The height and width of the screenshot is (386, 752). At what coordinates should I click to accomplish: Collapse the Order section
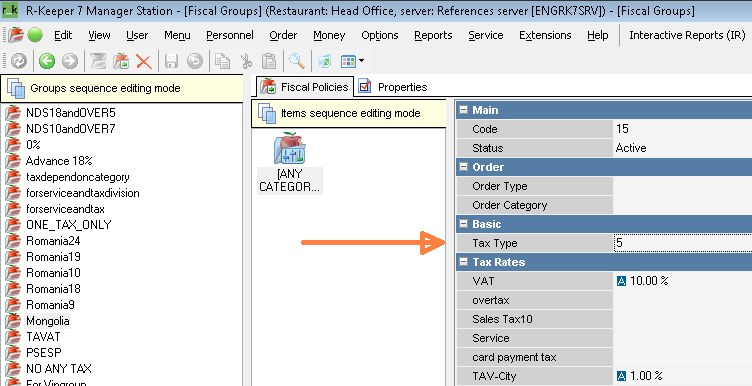point(463,167)
